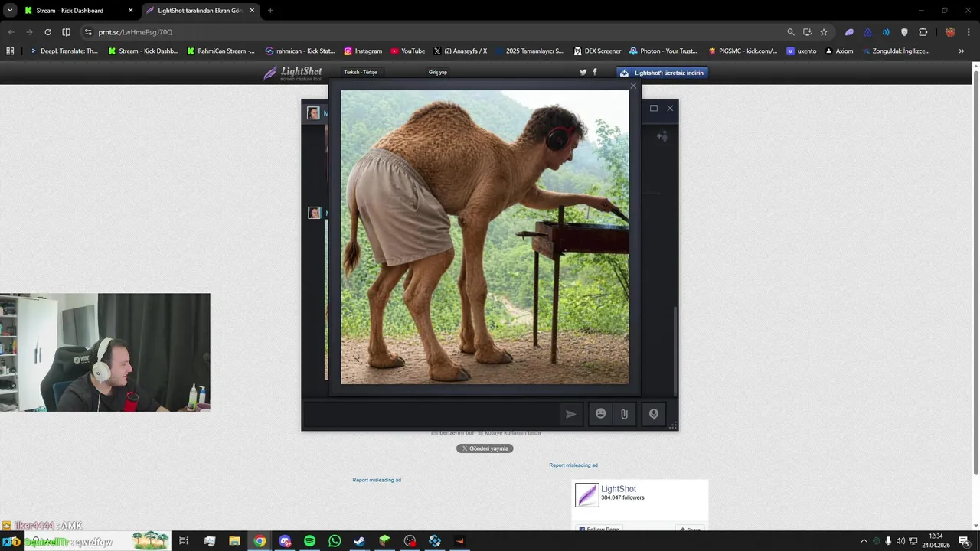The width and height of the screenshot is (980, 551).
Task: Open Task View on the taskbar
Action: coord(184,541)
